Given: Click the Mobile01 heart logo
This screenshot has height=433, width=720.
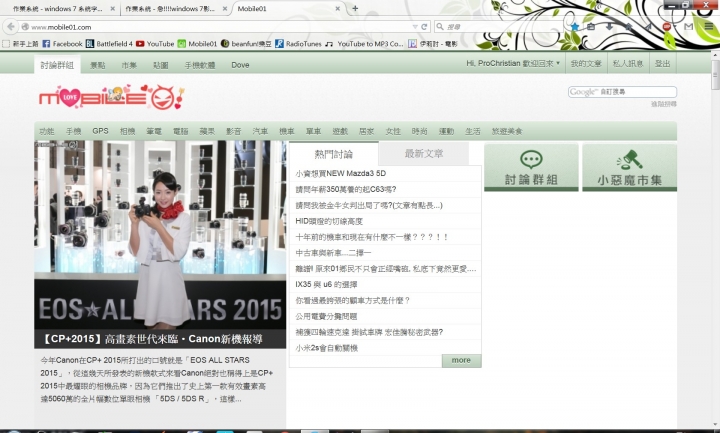Looking at the screenshot, I should (x=112, y=97).
